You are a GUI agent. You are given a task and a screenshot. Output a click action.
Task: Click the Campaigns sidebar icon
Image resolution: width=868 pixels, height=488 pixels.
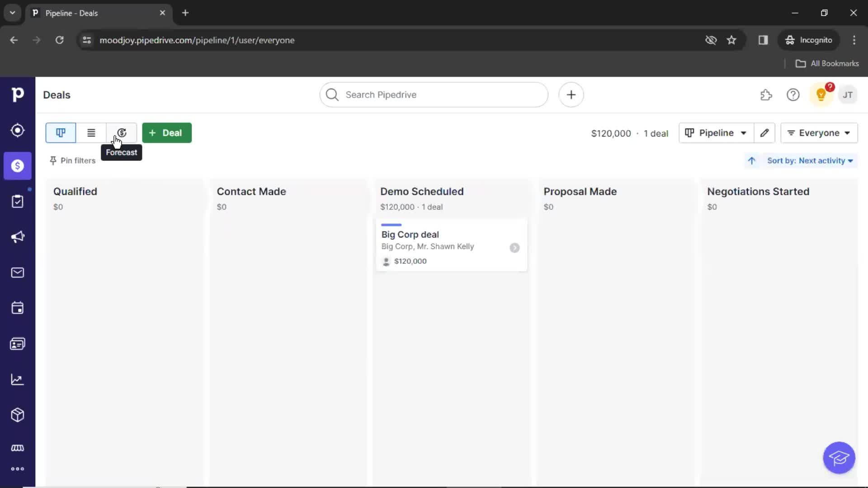(x=17, y=237)
